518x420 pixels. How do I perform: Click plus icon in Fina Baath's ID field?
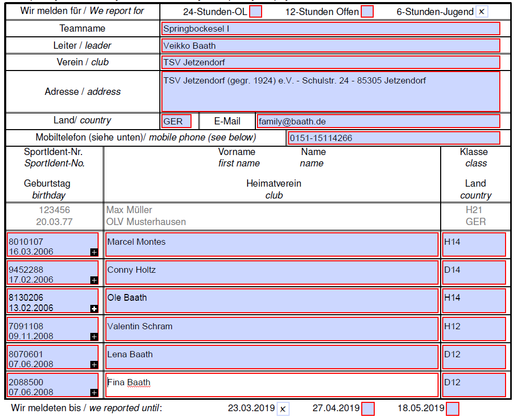(x=94, y=393)
